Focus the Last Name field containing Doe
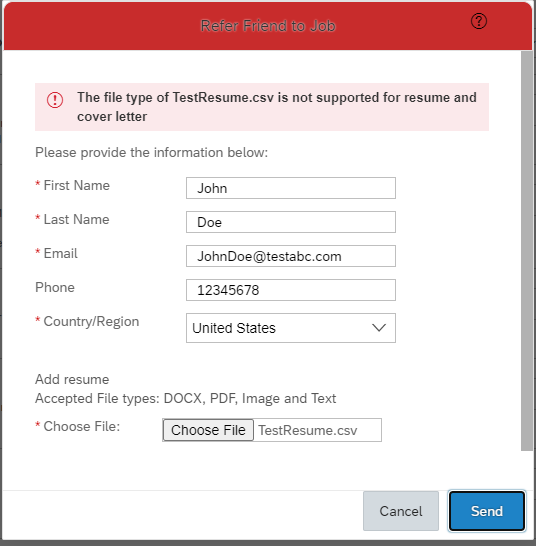The width and height of the screenshot is (536, 546). pos(291,222)
